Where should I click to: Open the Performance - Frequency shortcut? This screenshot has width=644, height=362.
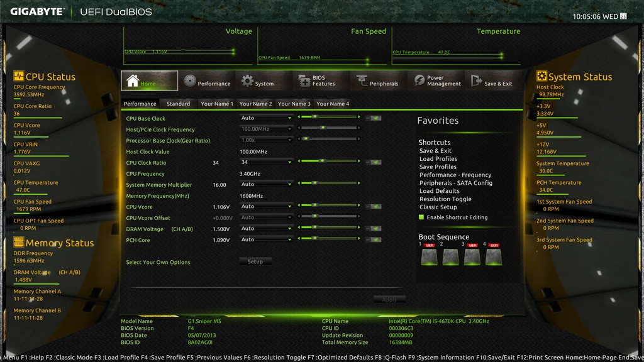pyautogui.click(x=455, y=175)
